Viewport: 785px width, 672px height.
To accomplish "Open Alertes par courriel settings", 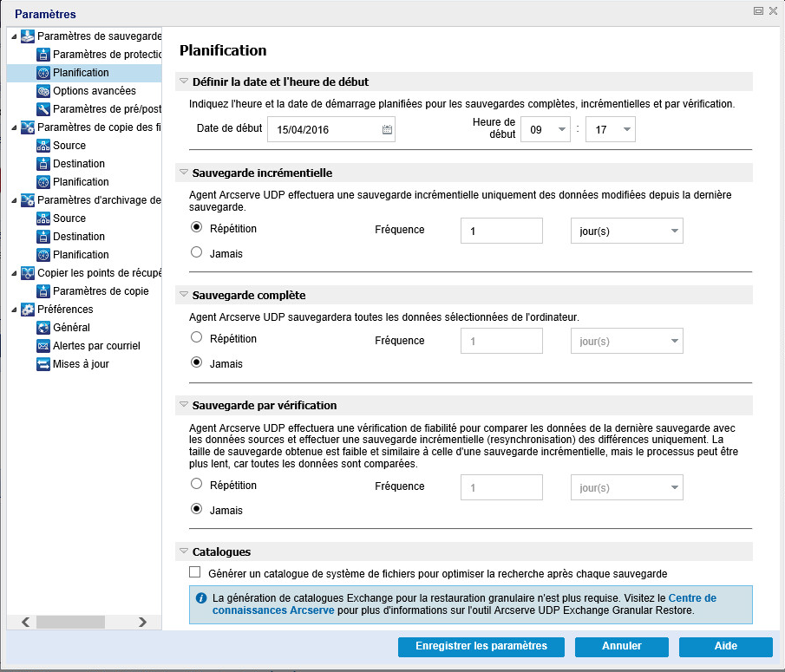I will pyautogui.click(x=96, y=346).
